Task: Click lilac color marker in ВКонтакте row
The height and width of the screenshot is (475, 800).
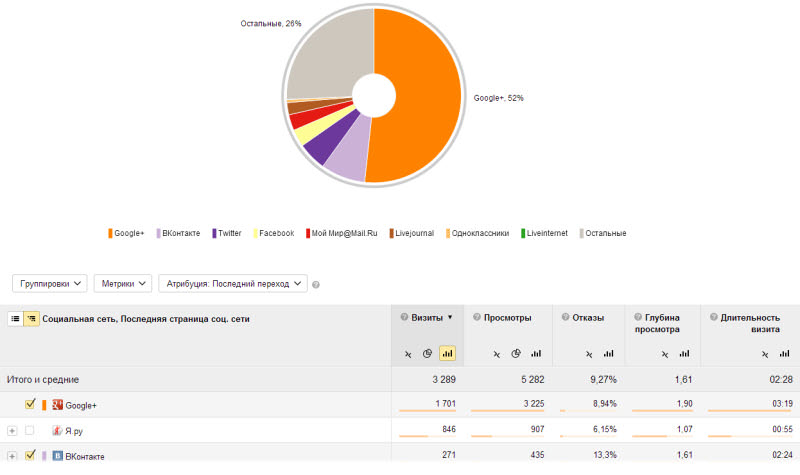Action: [44, 456]
